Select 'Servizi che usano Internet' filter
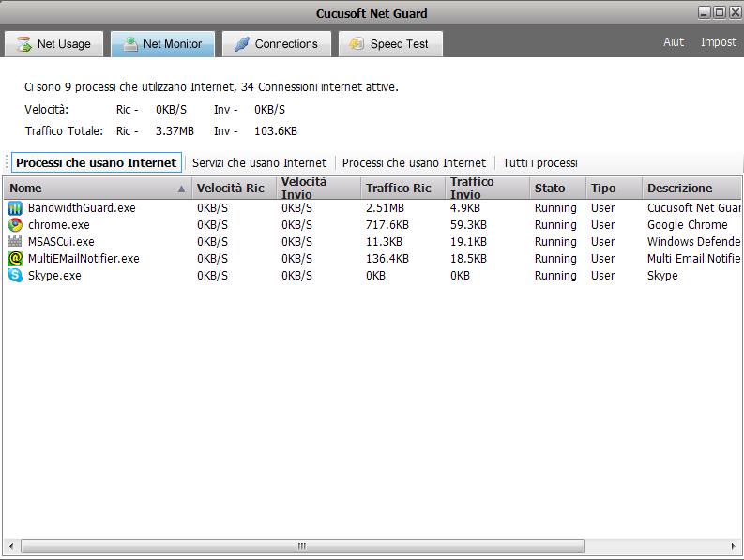This screenshot has width=744, height=560. (259, 163)
